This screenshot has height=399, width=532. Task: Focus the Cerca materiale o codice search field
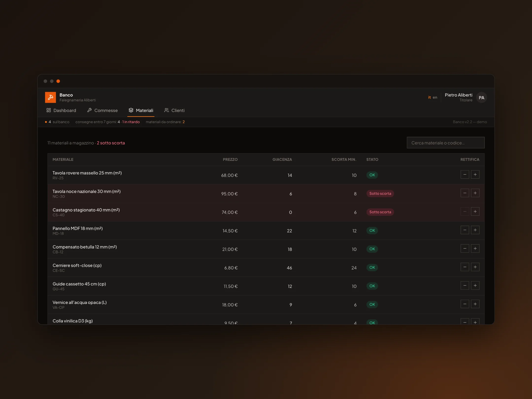[x=446, y=143]
